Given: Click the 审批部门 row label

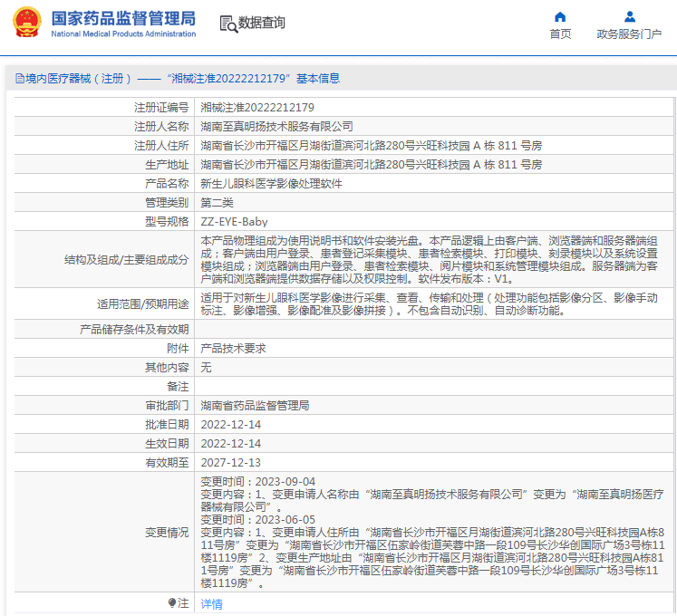Looking at the screenshot, I should 167,405.
